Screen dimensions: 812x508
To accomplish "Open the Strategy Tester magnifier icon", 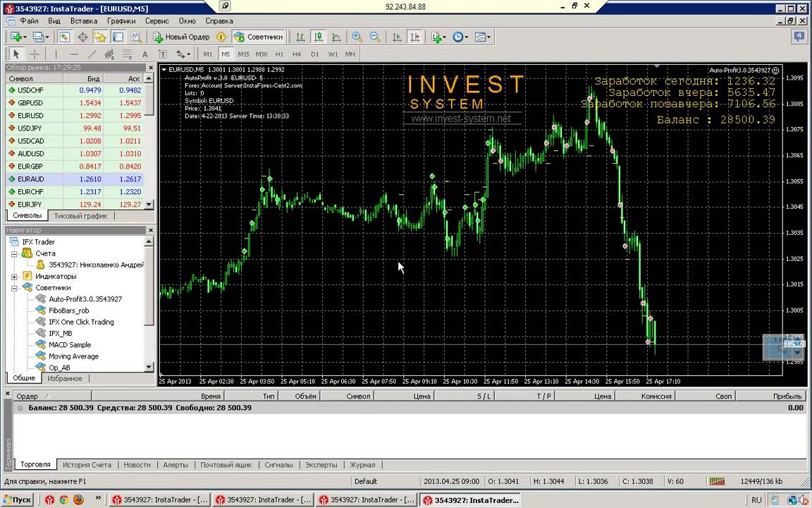I will [135, 37].
